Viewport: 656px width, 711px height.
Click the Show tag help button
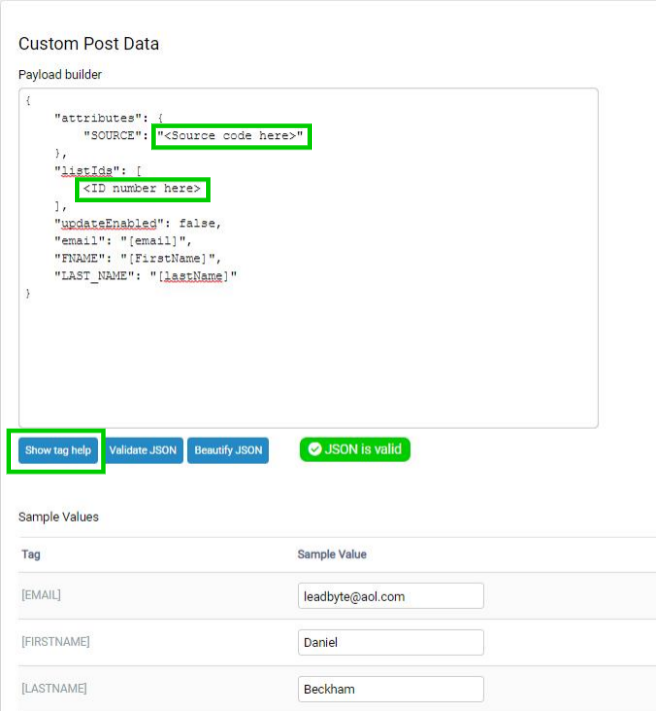[x=58, y=450]
